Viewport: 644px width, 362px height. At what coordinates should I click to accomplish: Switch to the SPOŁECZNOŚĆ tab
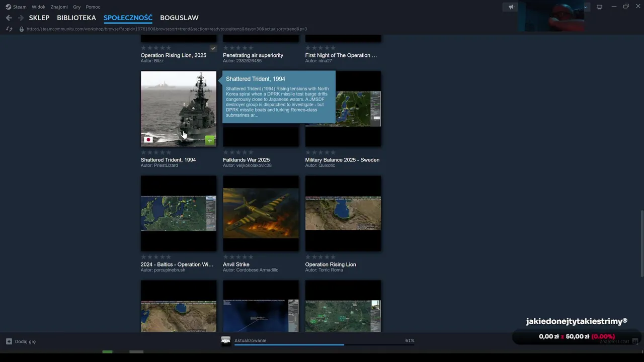(x=128, y=18)
